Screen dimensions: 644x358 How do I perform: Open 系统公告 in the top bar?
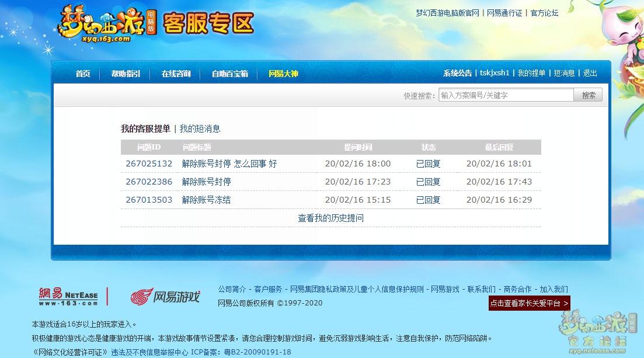click(x=457, y=73)
